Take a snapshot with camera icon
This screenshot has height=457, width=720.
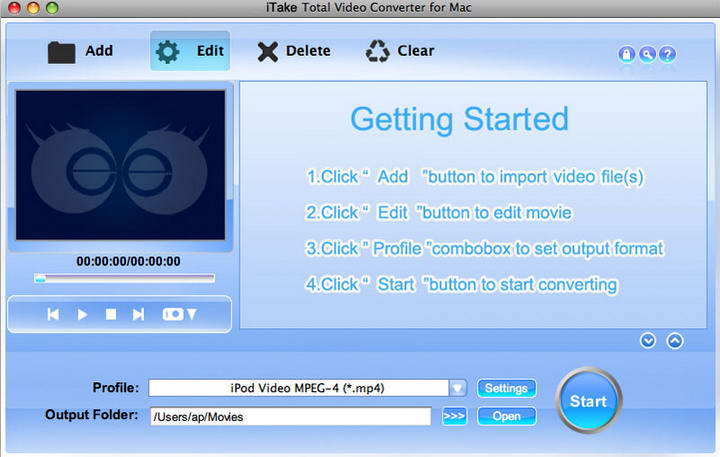173,314
